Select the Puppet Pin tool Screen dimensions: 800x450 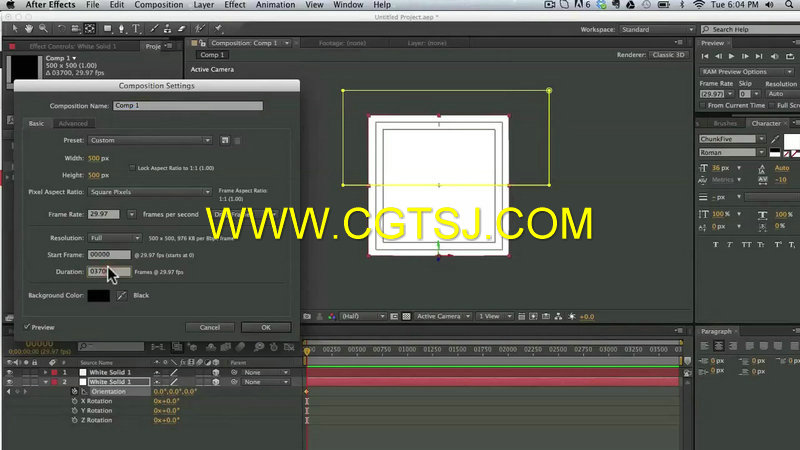[218, 29]
